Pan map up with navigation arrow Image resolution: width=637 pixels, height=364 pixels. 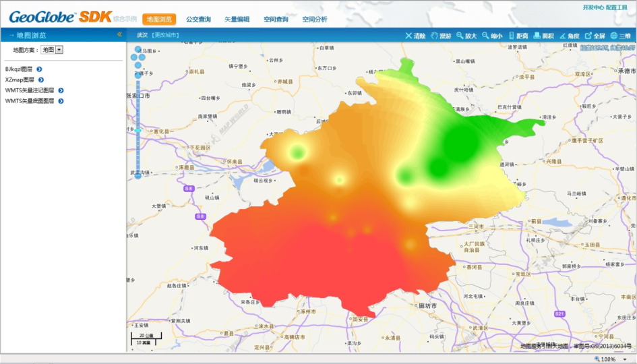tap(138, 50)
